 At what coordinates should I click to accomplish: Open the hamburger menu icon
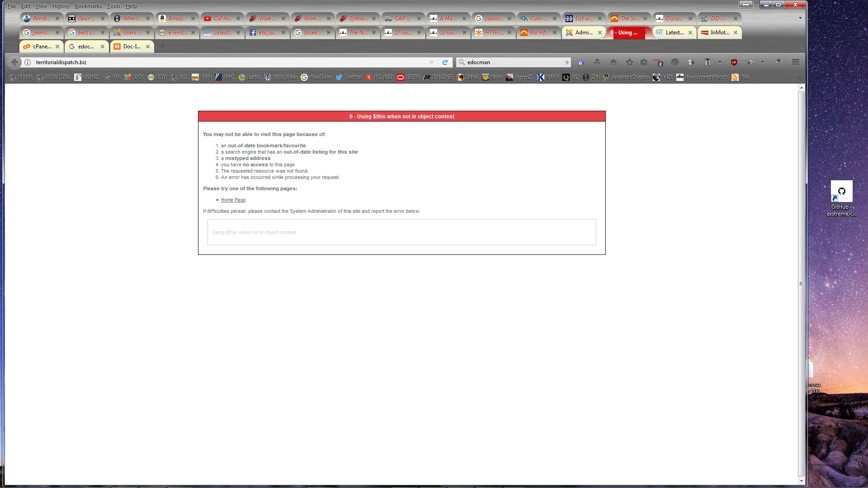(795, 62)
